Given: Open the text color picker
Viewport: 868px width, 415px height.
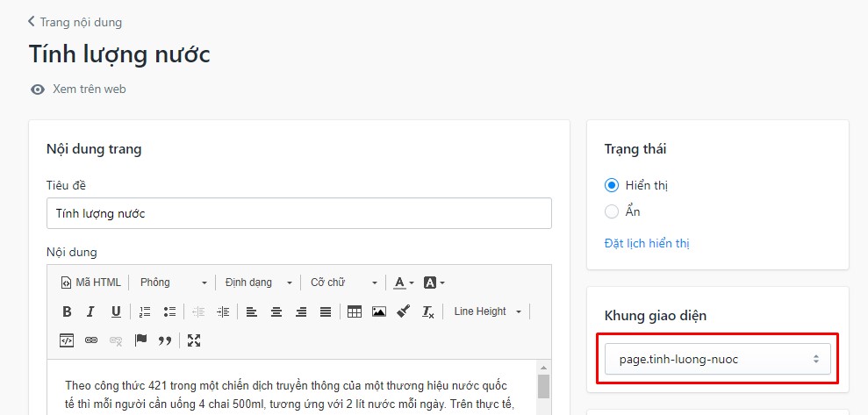Looking at the screenshot, I should (x=404, y=283).
